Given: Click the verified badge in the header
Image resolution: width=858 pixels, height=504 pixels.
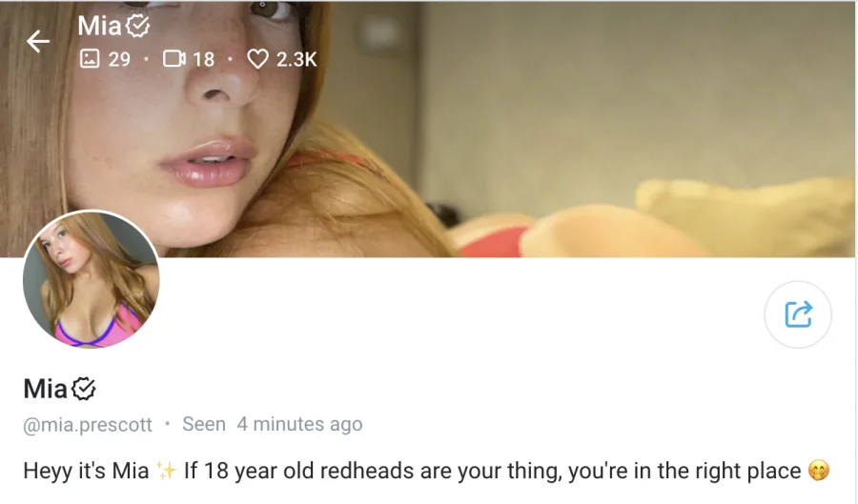Looking at the screenshot, I should (x=137, y=26).
